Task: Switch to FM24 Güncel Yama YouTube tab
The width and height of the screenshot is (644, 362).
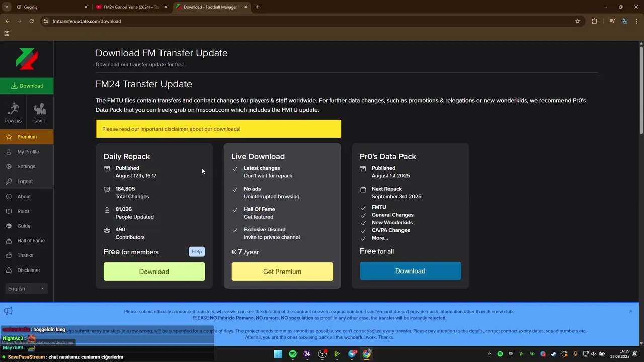Action: tap(131, 7)
